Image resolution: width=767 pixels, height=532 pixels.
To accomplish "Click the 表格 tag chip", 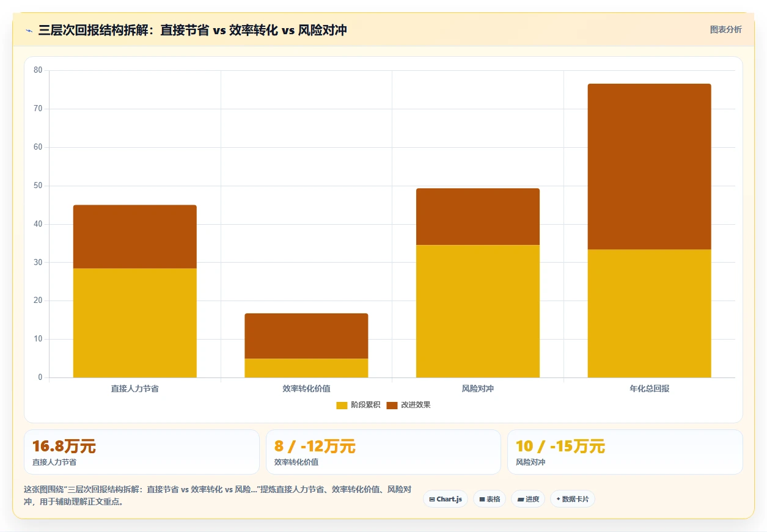I will tap(490, 499).
